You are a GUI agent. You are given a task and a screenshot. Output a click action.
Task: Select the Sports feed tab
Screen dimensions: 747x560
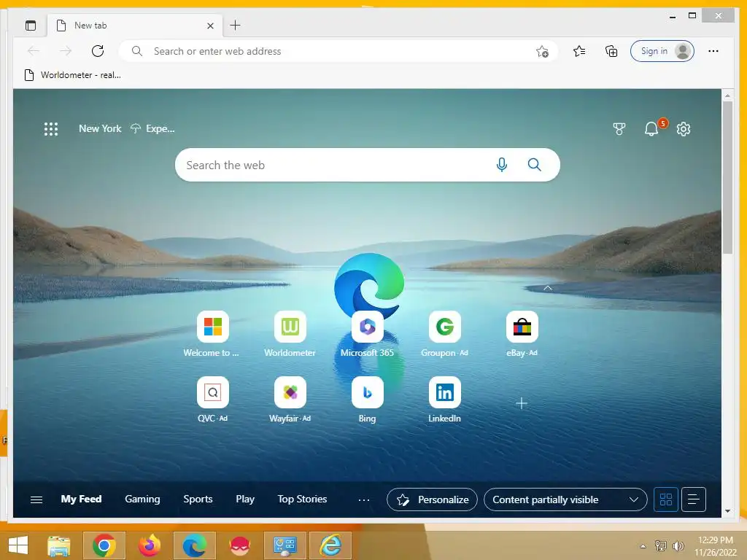[198, 499]
